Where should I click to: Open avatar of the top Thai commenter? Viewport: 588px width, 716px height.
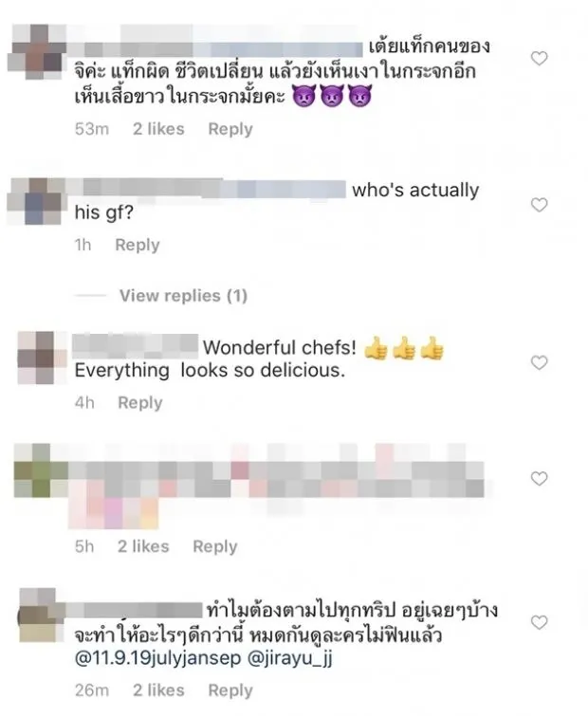[x=37, y=51]
